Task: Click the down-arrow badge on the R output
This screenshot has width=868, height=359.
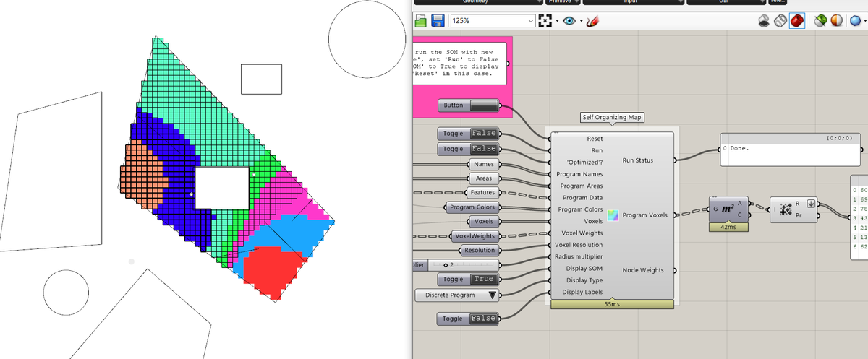Action: (810, 203)
